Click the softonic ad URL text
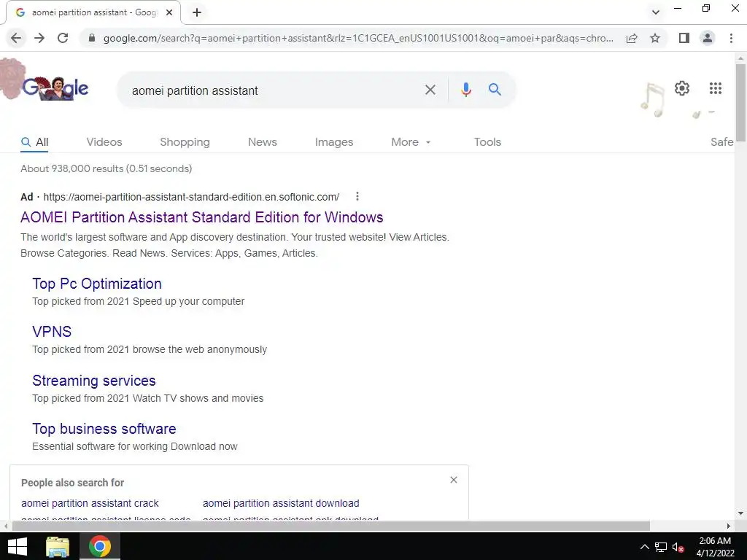The width and height of the screenshot is (747, 560). click(x=191, y=197)
